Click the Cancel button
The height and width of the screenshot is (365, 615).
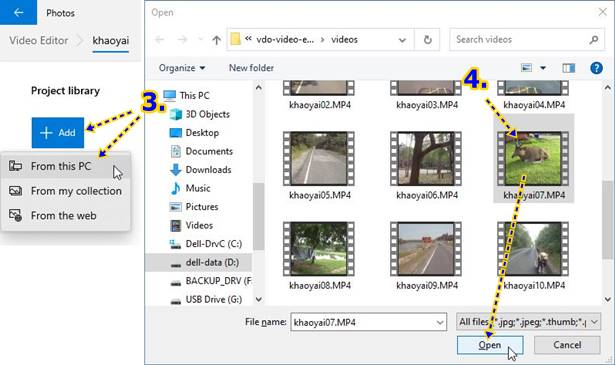pos(567,345)
